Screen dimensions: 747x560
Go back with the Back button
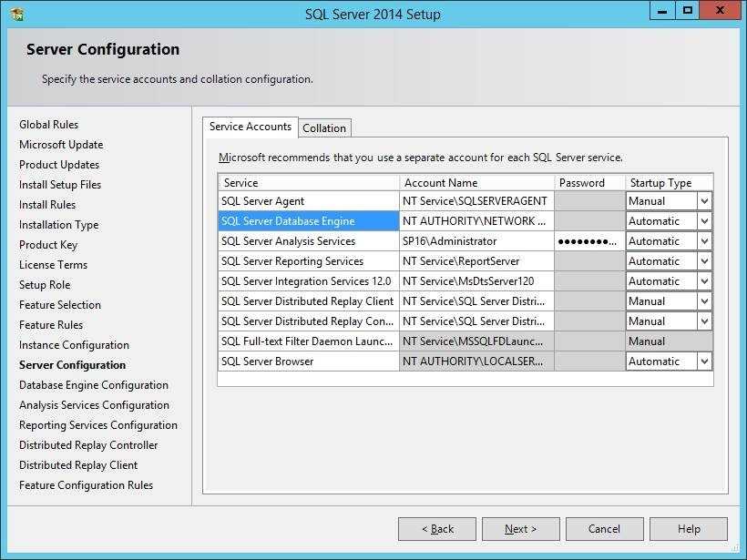tap(437, 529)
